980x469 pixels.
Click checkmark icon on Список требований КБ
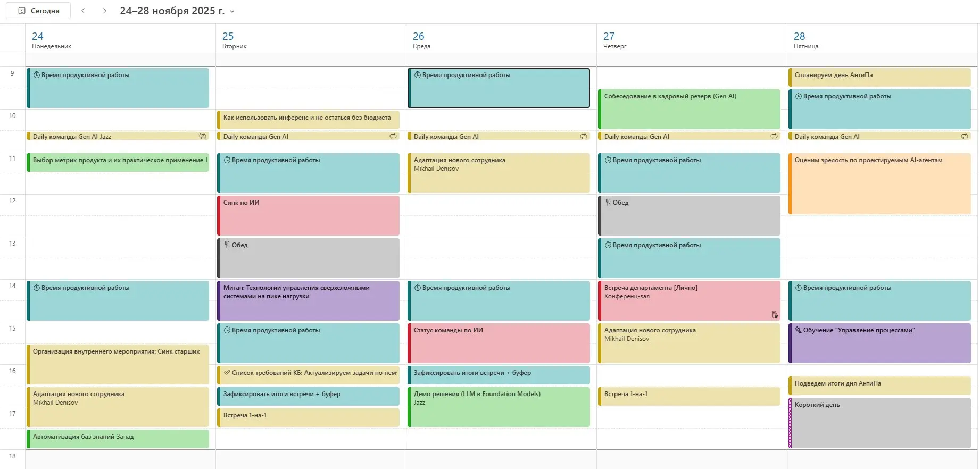[227, 373]
